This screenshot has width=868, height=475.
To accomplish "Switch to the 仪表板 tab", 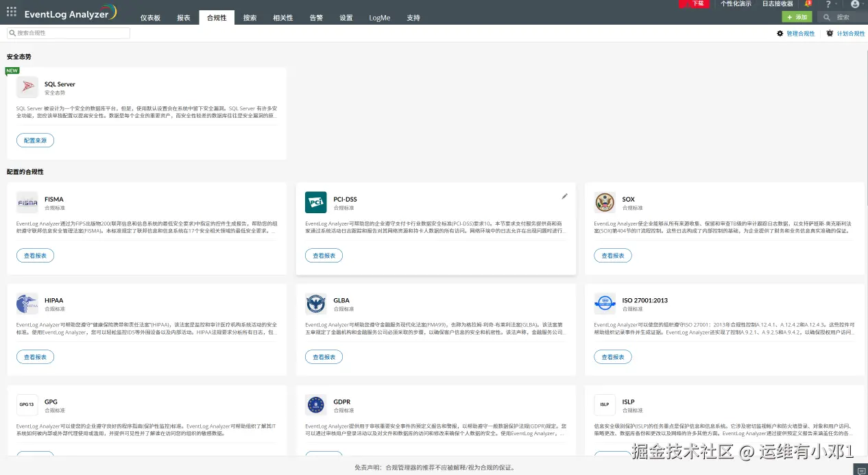I will pos(150,18).
